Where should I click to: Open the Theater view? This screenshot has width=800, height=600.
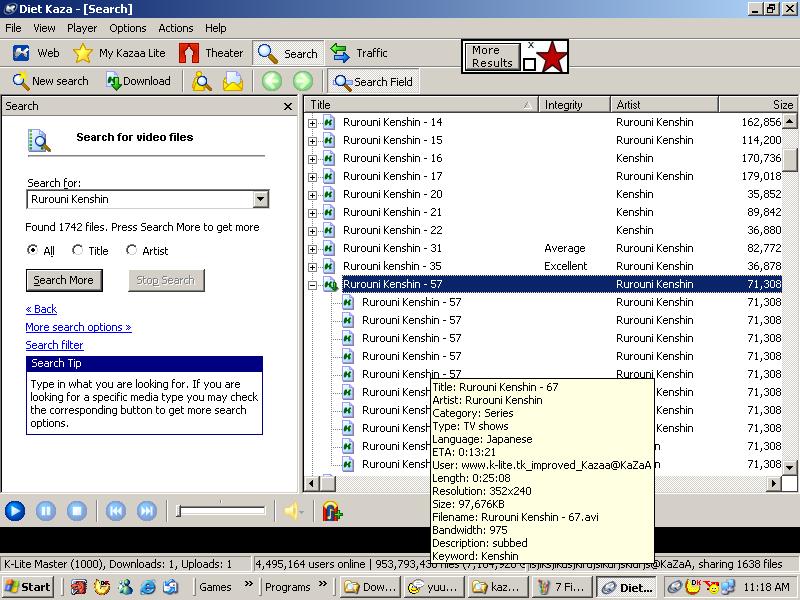(190, 53)
